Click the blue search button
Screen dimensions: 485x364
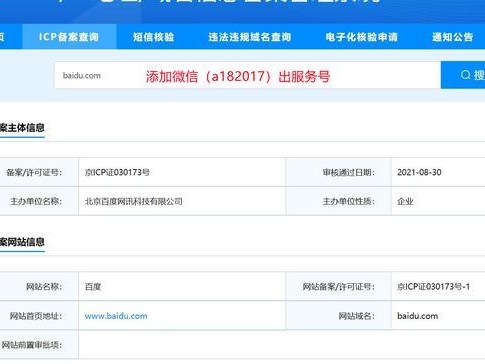(463, 75)
